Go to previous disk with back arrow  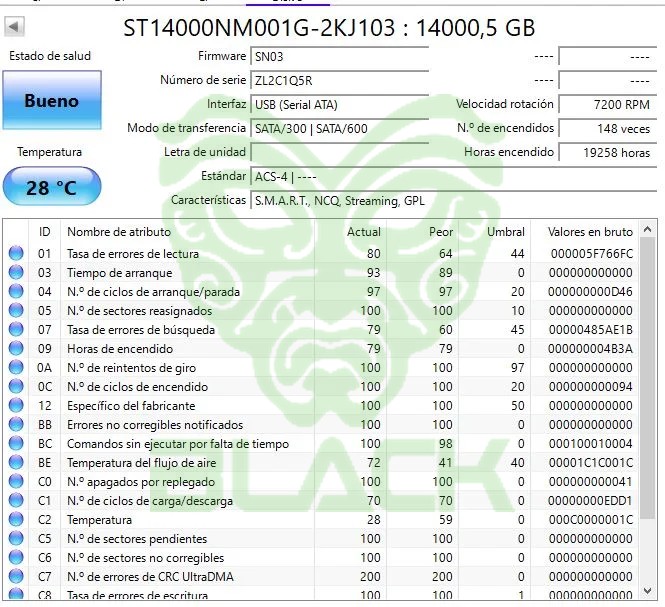14,27
